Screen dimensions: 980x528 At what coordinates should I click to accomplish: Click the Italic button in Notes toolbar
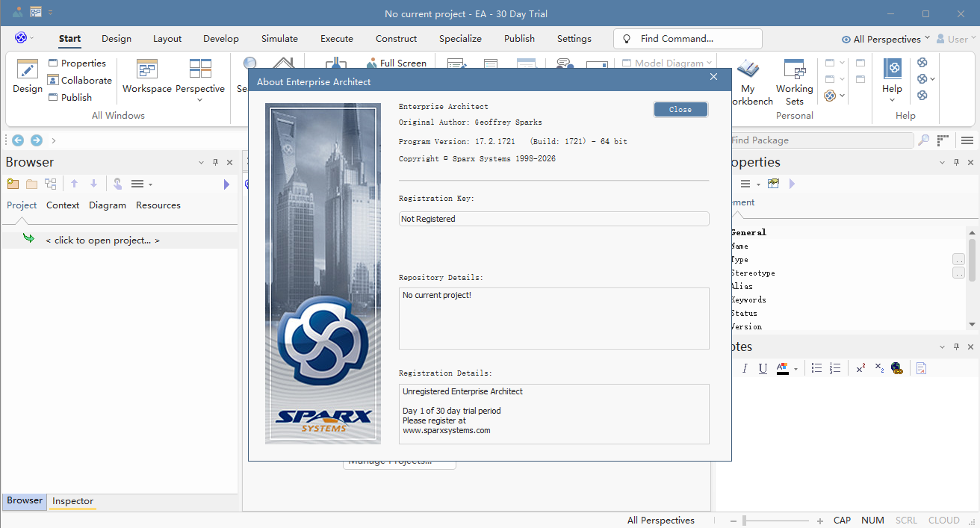[745, 368]
